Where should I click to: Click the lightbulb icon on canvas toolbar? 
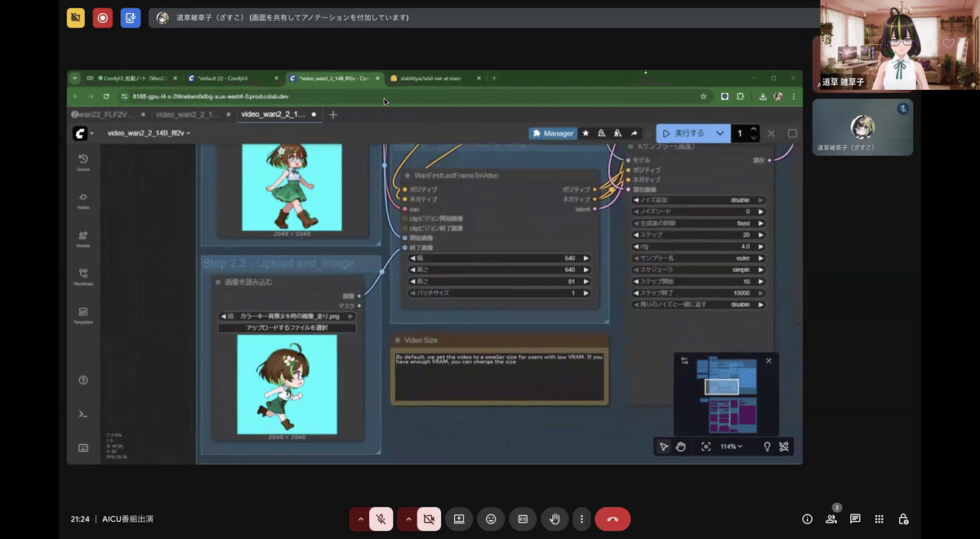pos(767,447)
